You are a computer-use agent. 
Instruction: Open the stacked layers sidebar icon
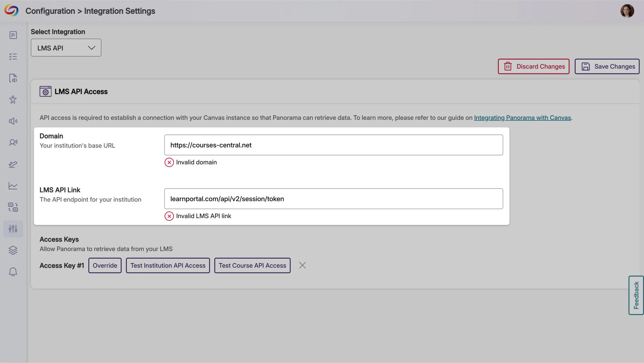point(13,250)
